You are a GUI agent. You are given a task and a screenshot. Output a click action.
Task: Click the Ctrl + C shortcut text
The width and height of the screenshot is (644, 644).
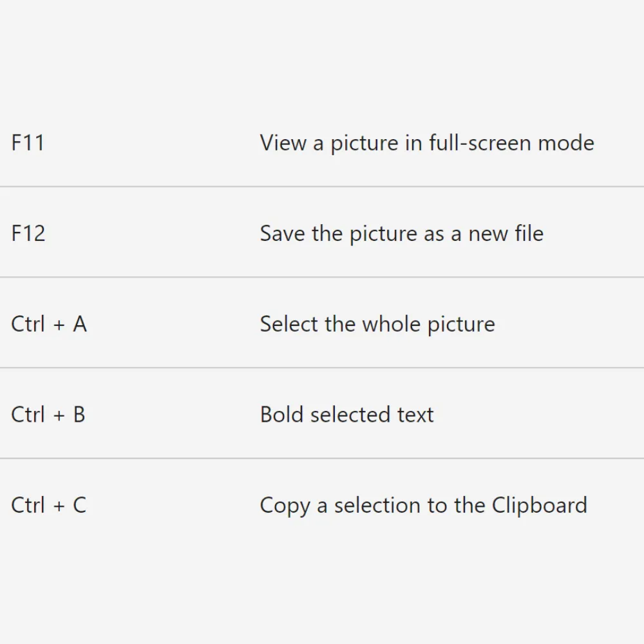[49, 505]
